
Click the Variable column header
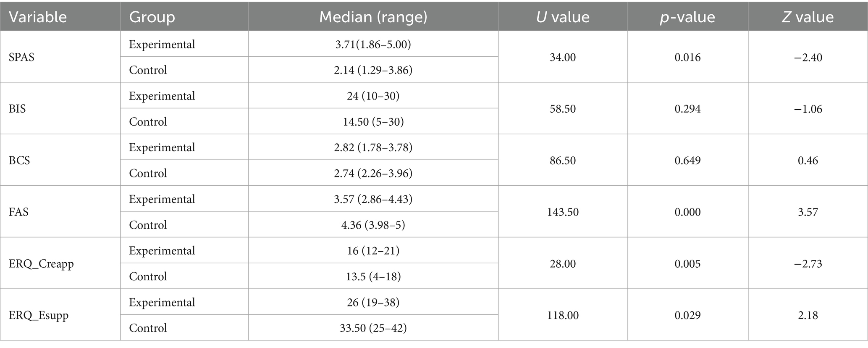pyautogui.click(x=38, y=17)
